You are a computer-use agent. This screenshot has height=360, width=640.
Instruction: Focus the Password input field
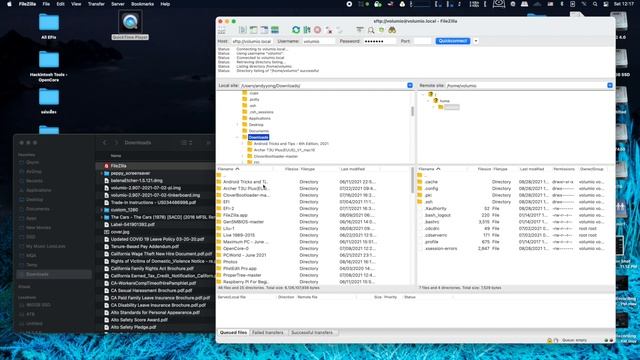(379, 41)
